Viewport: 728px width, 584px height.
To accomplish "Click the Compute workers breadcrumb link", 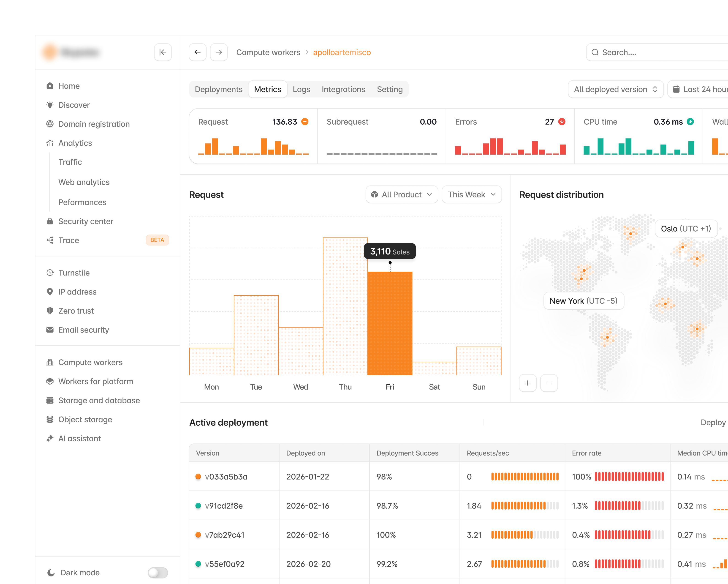I will tap(268, 52).
